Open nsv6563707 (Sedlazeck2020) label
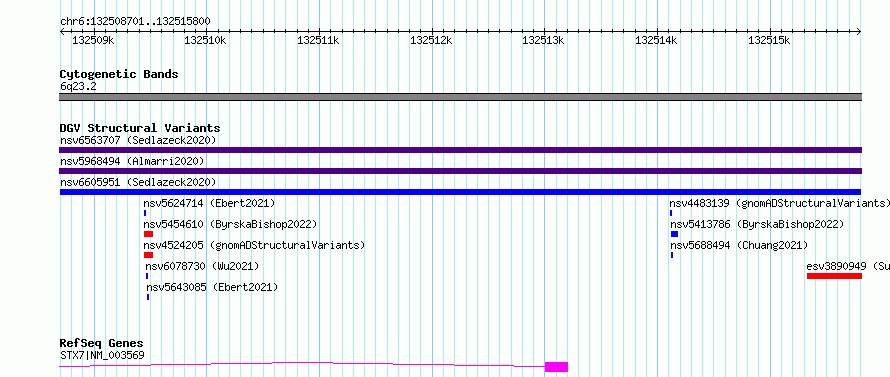 pyautogui.click(x=138, y=140)
